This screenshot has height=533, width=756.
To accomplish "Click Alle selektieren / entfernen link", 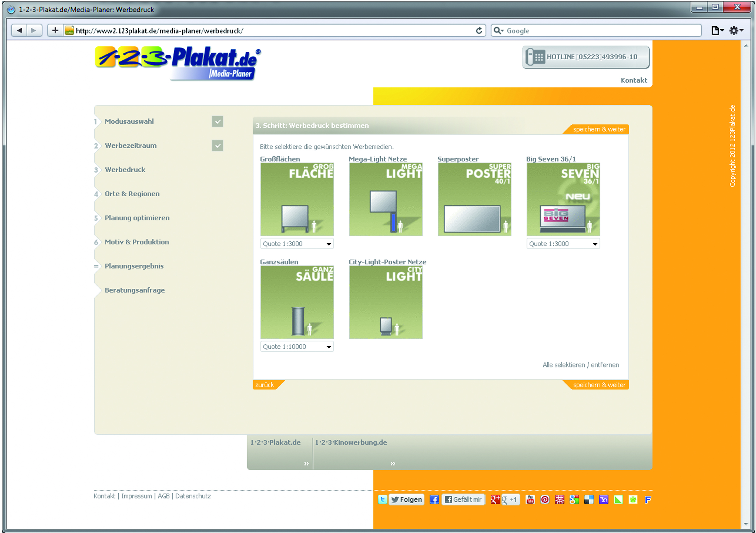I will (x=580, y=365).
